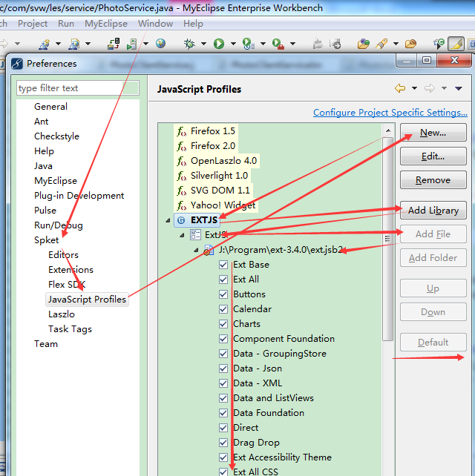This screenshot has width=475, height=476.
Task: Select Editors under Spket
Action: point(63,255)
